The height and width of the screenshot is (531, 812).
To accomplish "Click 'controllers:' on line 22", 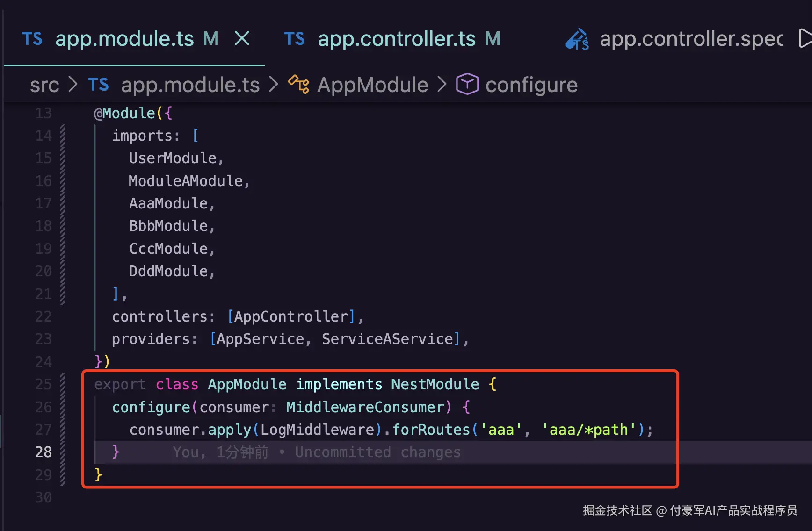I will 164,316.
